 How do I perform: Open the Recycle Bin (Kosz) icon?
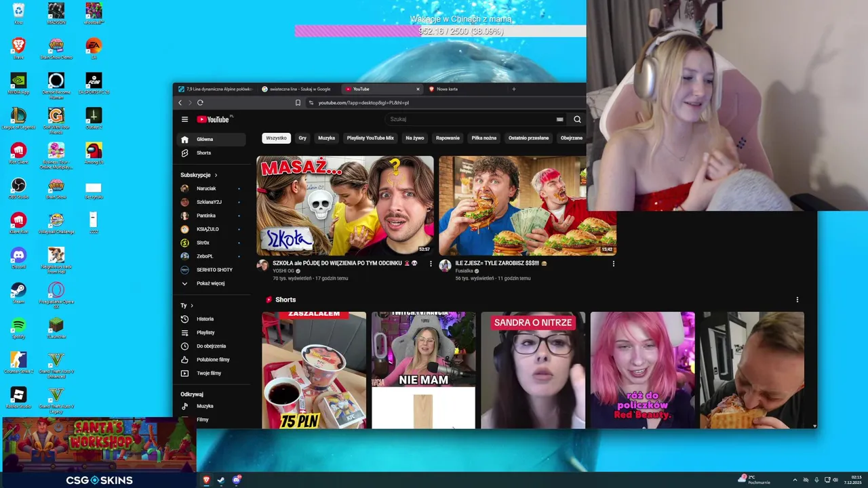pos(18,13)
